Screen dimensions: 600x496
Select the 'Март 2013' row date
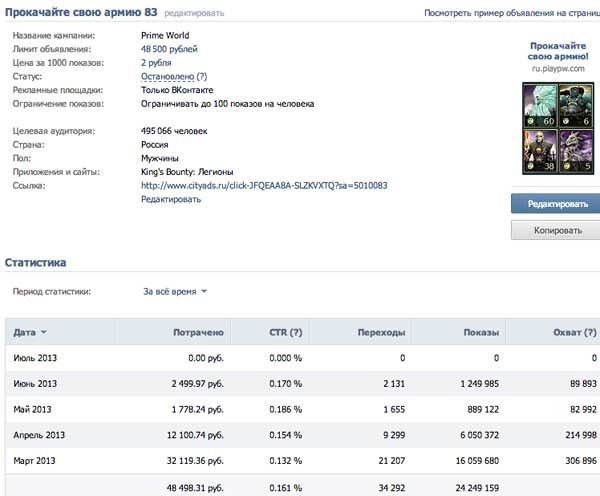coord(34,461)
